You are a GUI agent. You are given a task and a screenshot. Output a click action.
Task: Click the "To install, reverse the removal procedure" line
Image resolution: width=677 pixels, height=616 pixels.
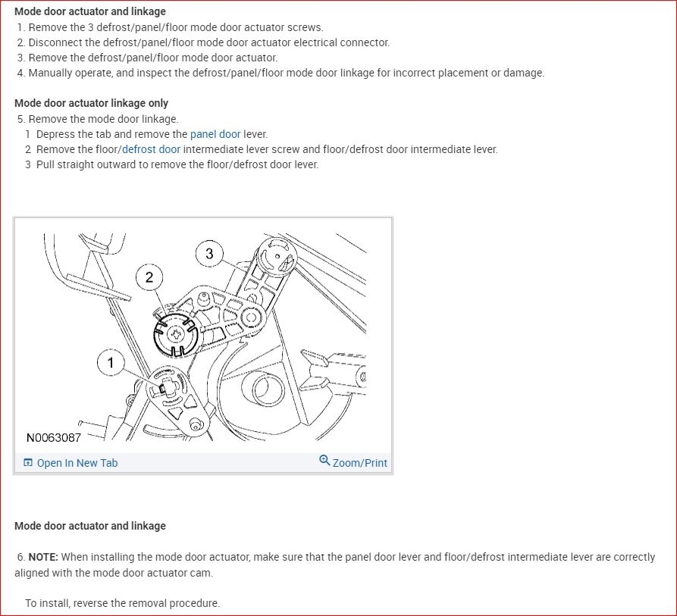[122, 603]
